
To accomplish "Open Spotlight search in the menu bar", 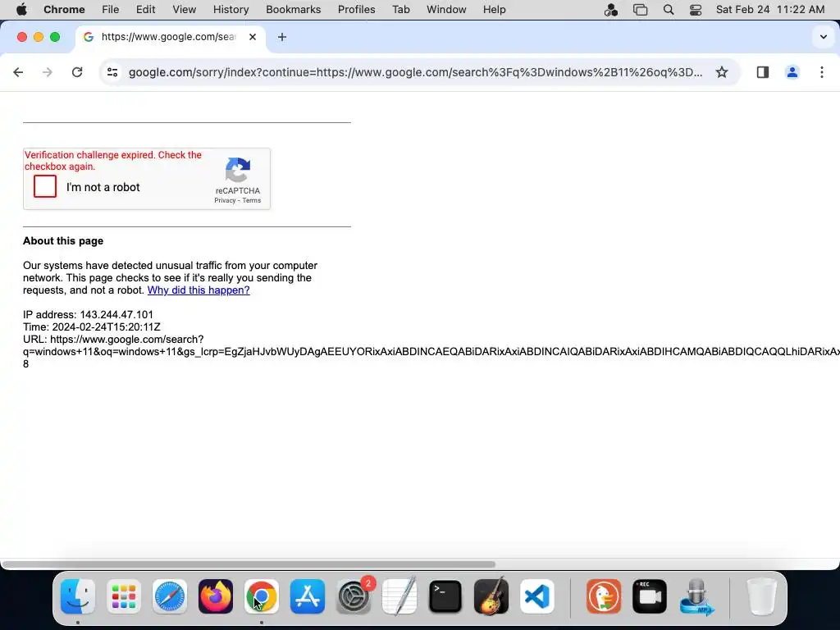I will click(x=668, y=10).
